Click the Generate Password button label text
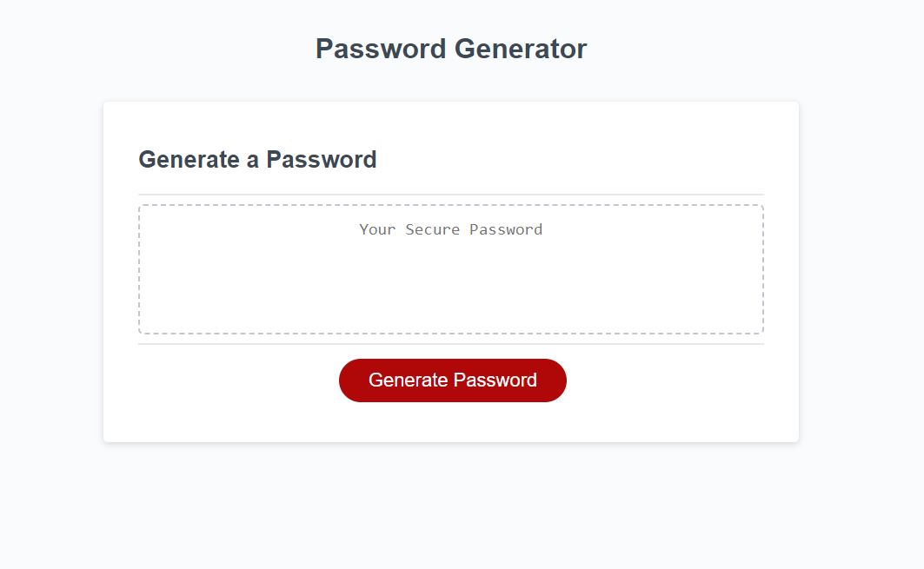The image size is (924, 569). pos(452,380)
